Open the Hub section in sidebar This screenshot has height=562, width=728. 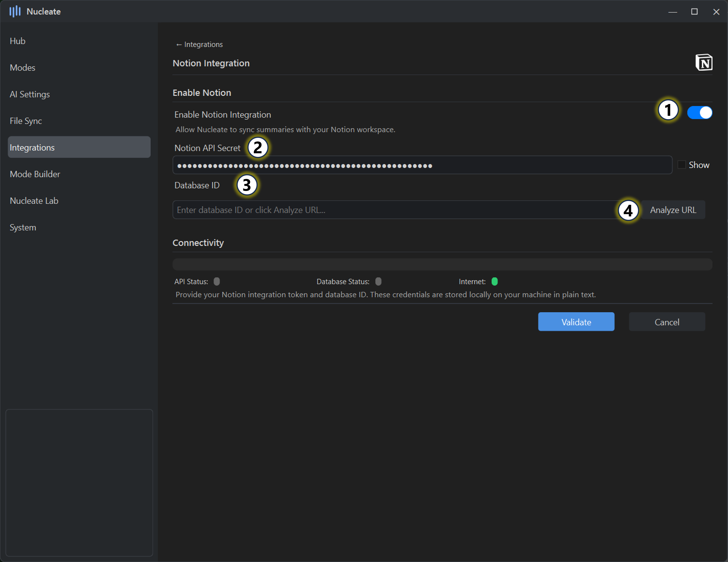(x=18, y=41)
